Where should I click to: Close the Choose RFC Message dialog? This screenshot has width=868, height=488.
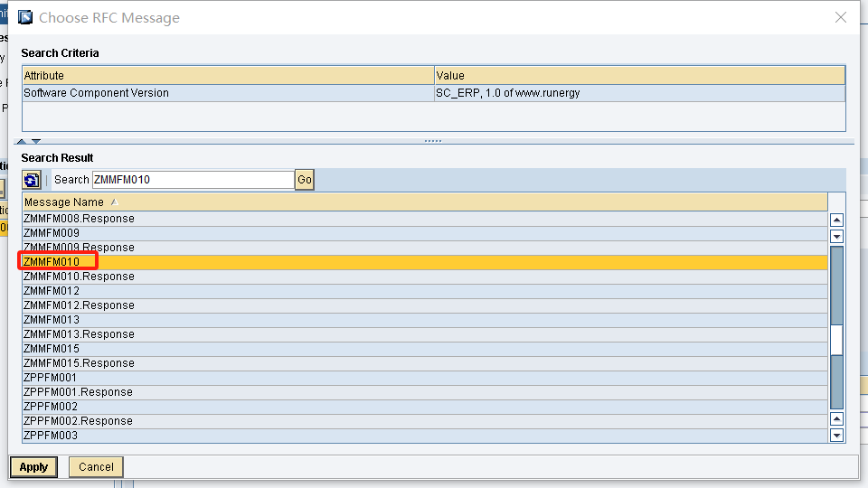coord(842,17)
